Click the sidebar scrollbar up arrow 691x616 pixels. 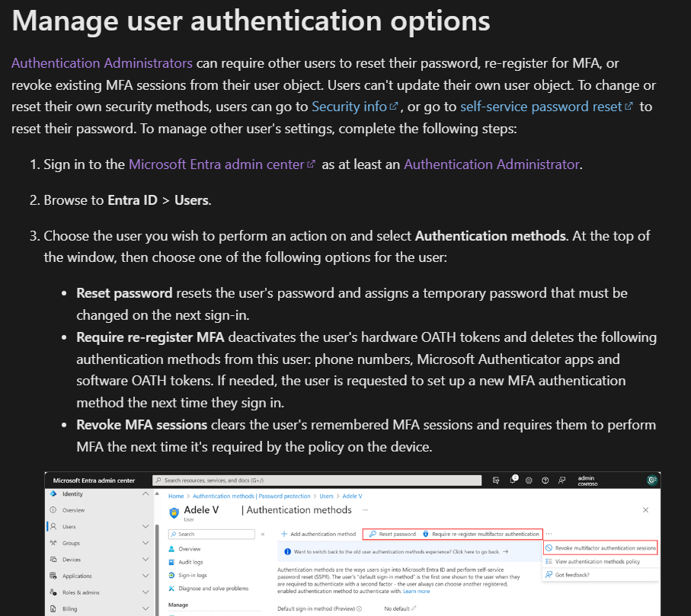point(158,494)
